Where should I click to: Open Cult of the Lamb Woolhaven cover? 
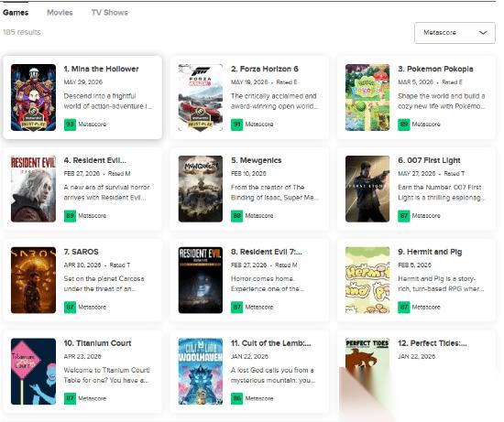pyautogui.click(x=201, y=372)
